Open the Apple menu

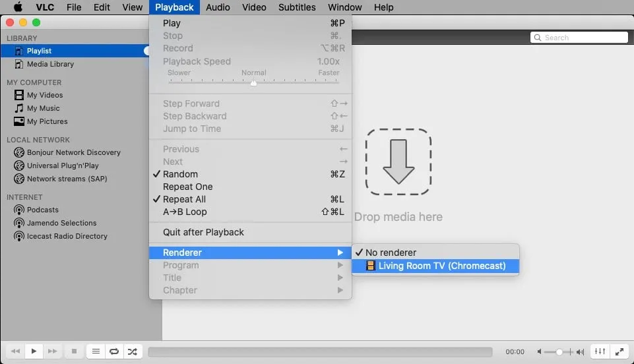(x=18, y=7)
